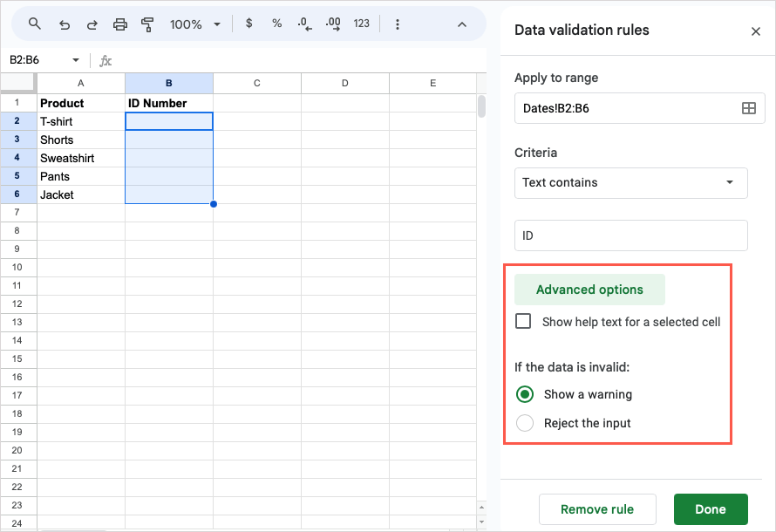This screenshot has width=776, height=532.
Task: Collapse the toolbar with the chevron
Action: pyautogui.click(x=462, y=24)
